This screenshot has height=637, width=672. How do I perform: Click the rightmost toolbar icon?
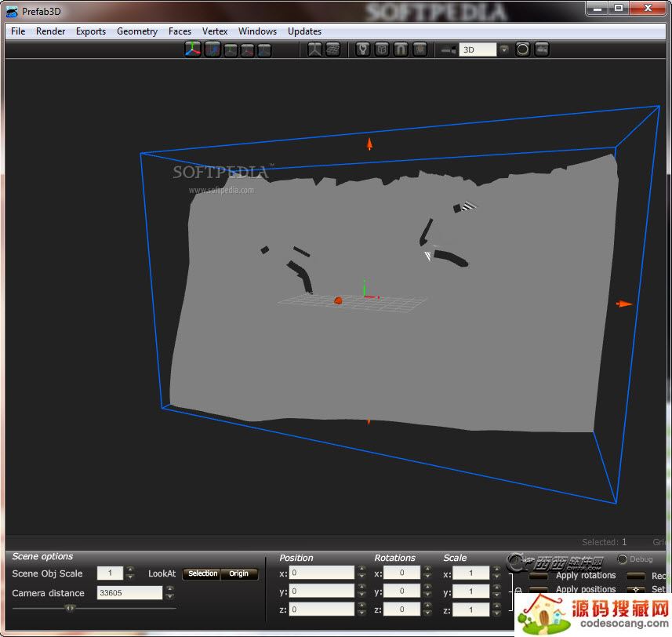[541, 49]
